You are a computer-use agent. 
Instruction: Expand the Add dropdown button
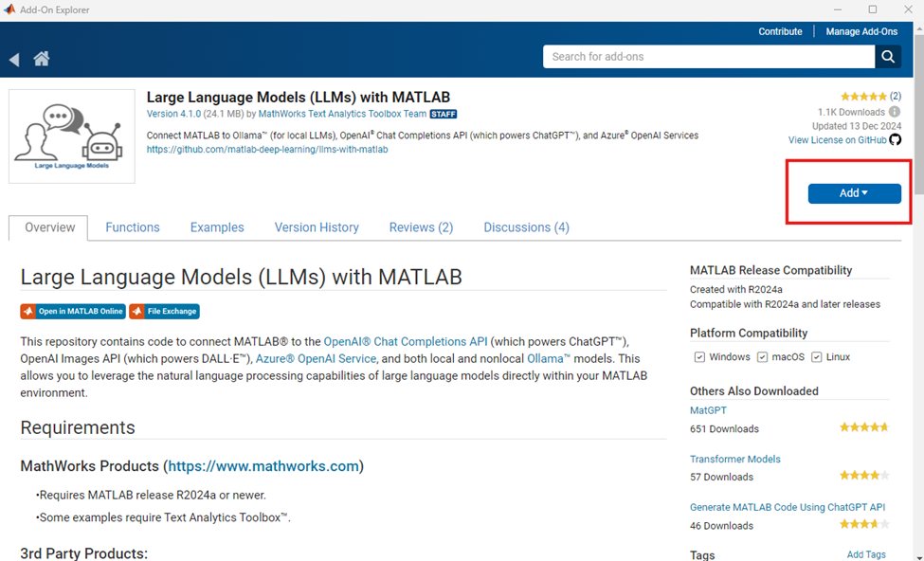tap(855, 193)
